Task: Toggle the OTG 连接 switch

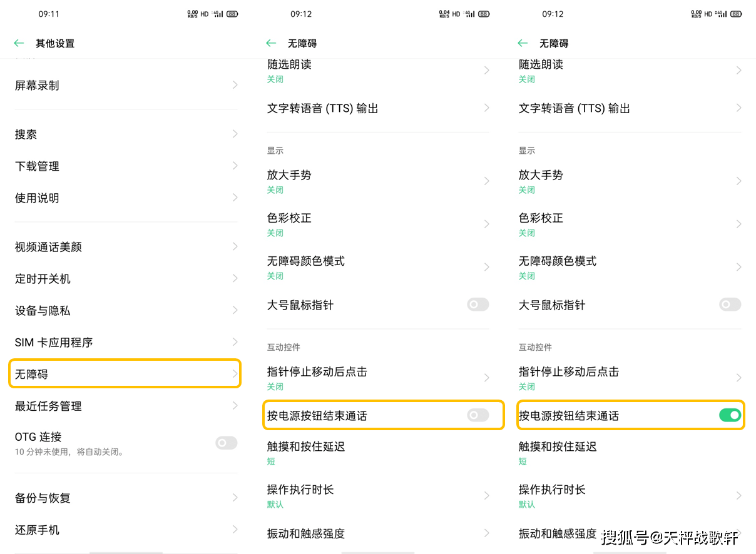Action: tap(226, 443)
